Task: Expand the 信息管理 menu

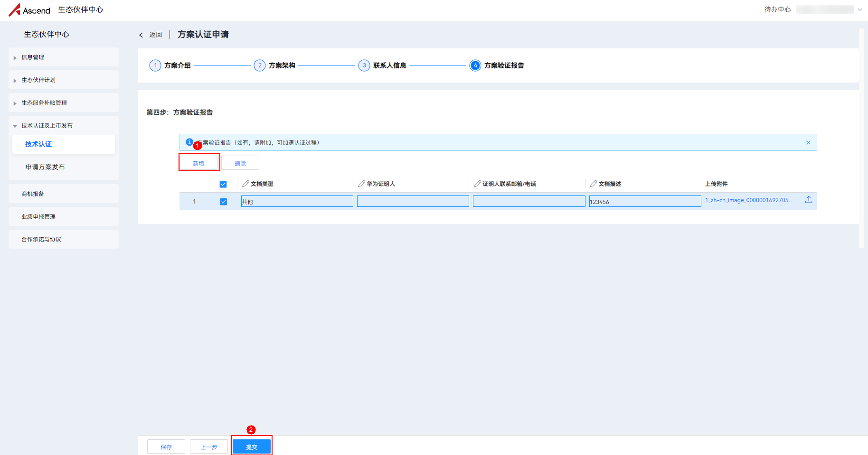Action: [64, 57]
